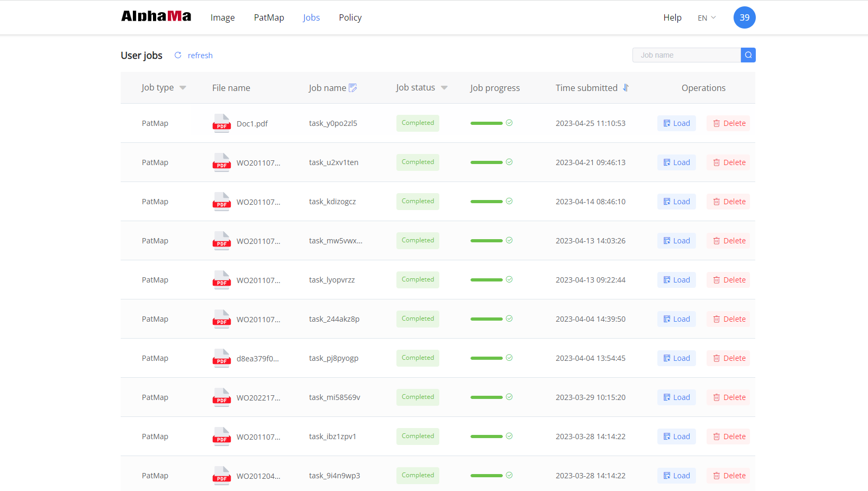868x491 pixels.
Task: Select file name Doc1.pdf
Action: click(x=252, y=124)
